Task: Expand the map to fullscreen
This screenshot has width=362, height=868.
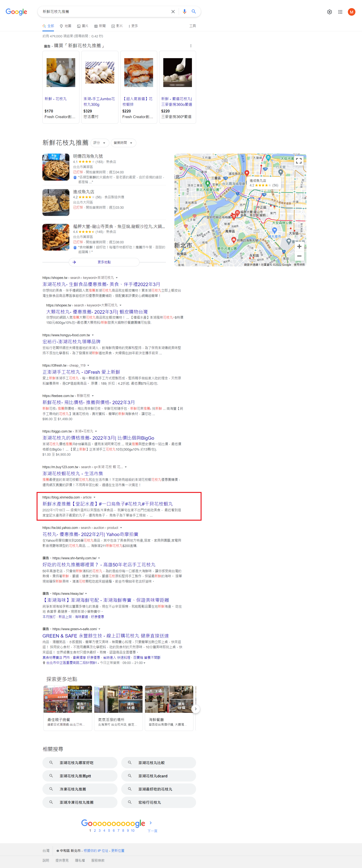Action: 299,161
